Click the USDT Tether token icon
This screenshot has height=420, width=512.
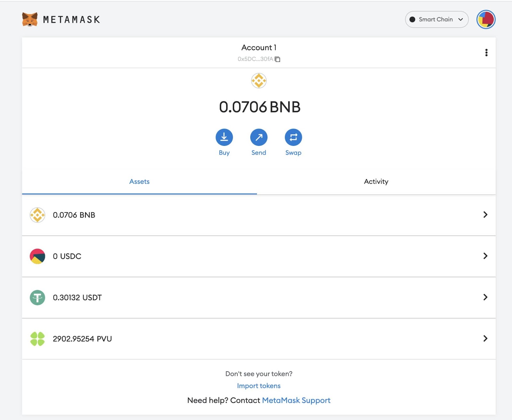pos(37,297)
